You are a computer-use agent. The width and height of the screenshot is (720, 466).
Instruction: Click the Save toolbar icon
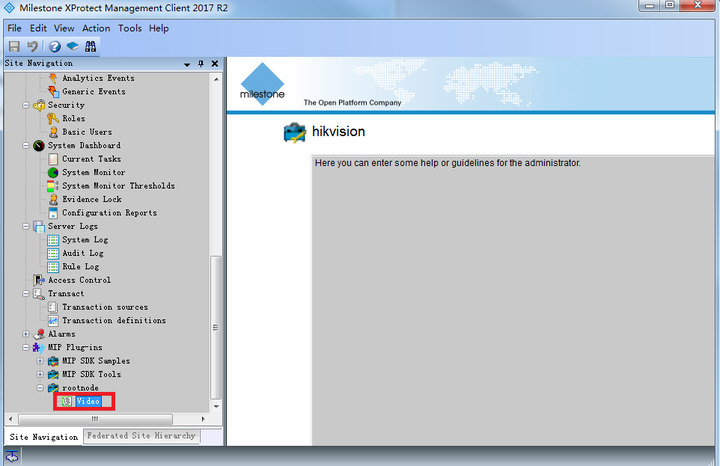pyautogui.click(x=14, y=46)
